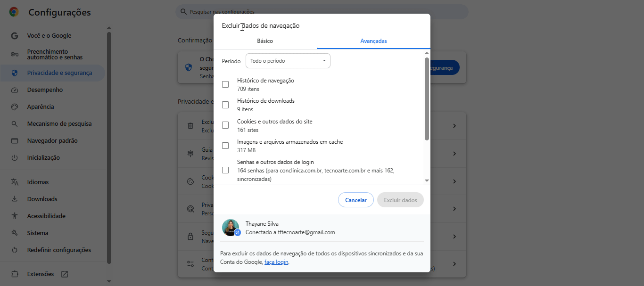This screenshot has height=286, width=644.
Task: Click the Redefinir configurações reset icon
Action: (x=15, y=250)
